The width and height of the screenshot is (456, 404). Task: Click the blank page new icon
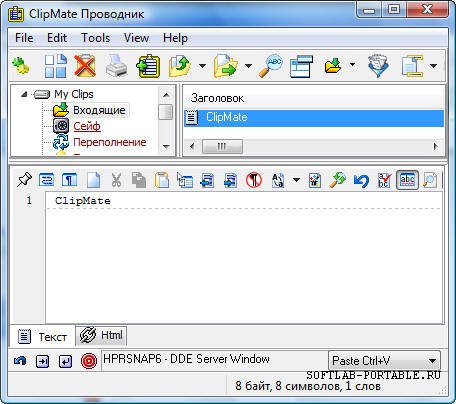(93, 180)
